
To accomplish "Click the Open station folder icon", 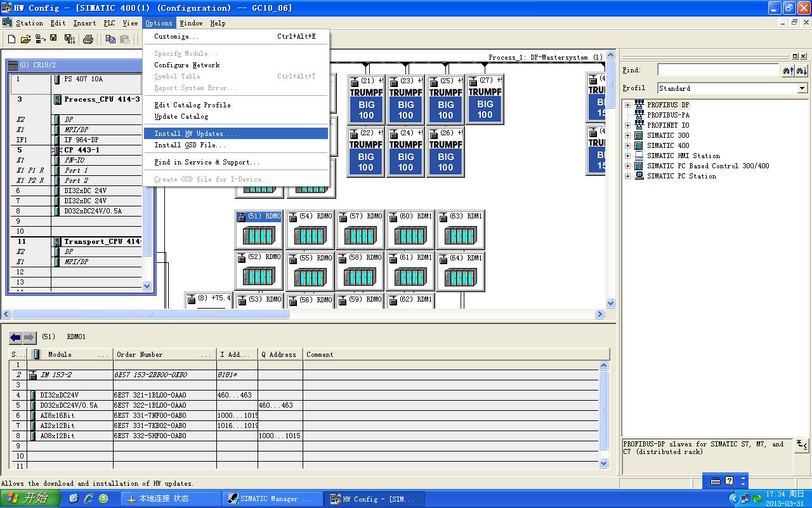I will (x=25, y=39).
